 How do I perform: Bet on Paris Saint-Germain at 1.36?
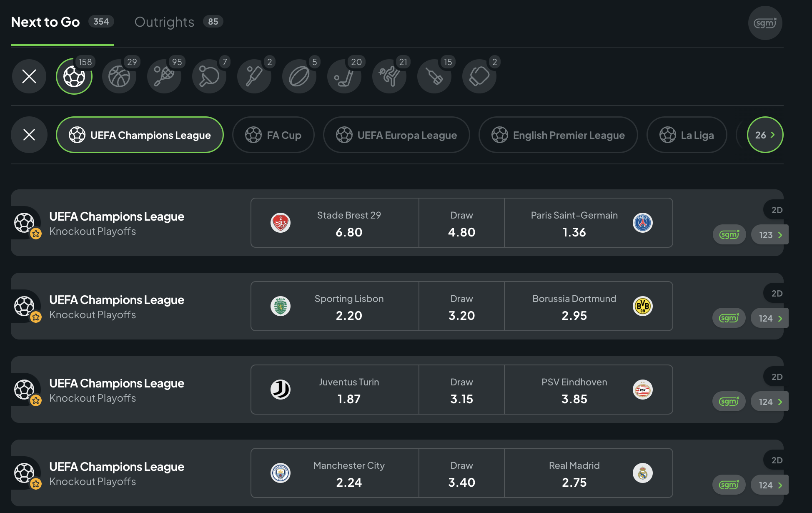click(x=589, y=223)
